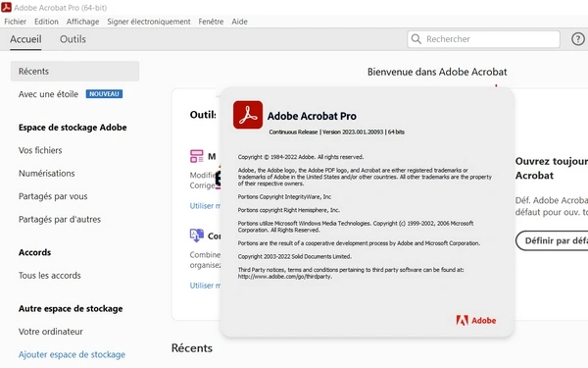Open the Edition menu
The width and height of the screenshot is (588, 368).
[46, 22]
